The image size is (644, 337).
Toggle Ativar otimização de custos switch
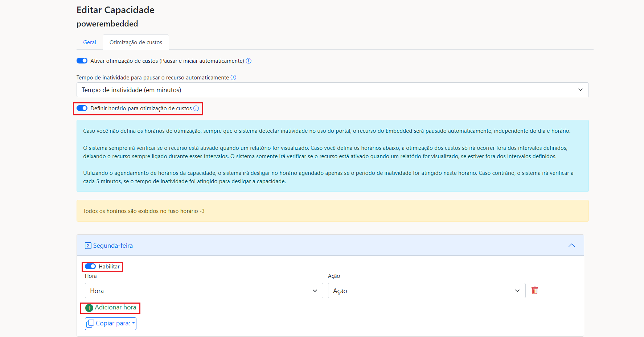point(82,61)
